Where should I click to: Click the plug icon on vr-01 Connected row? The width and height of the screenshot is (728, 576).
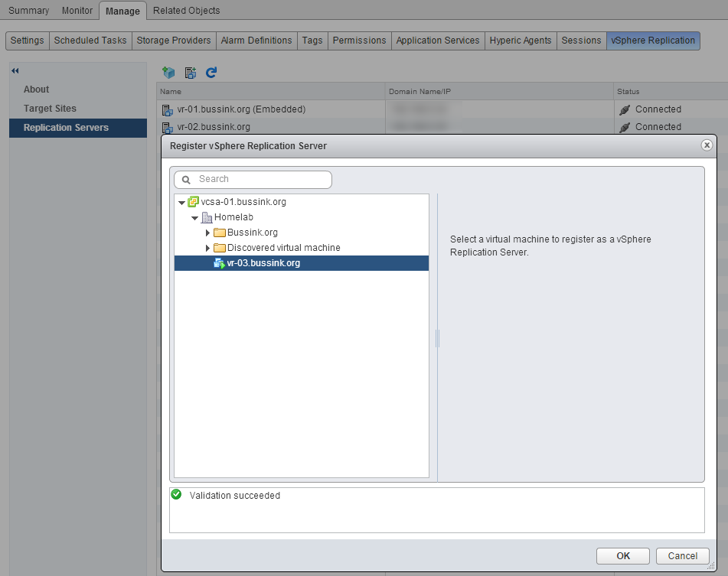[x=625, y=109]
